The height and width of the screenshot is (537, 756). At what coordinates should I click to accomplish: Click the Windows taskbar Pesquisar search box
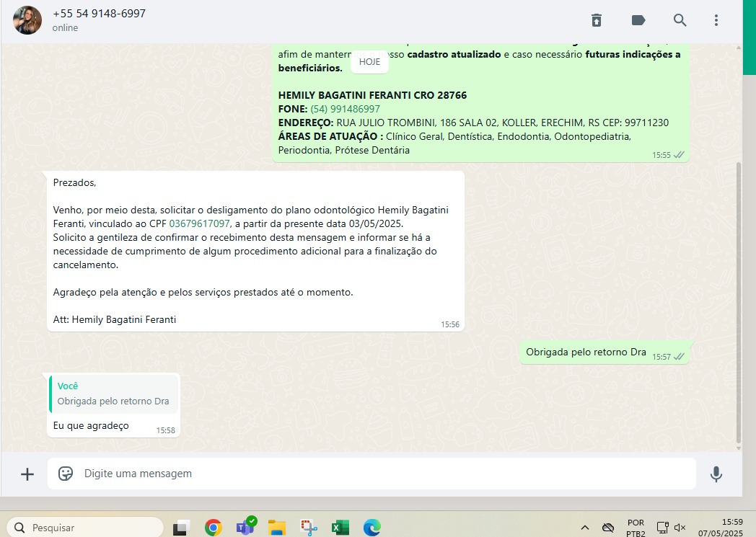[85, 528]
